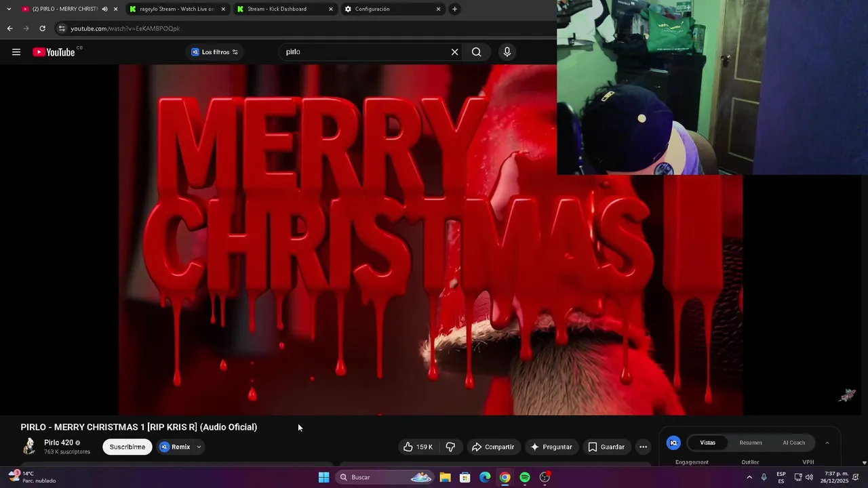Click the Engagement label in vidIQ panel

coord(692,462)
